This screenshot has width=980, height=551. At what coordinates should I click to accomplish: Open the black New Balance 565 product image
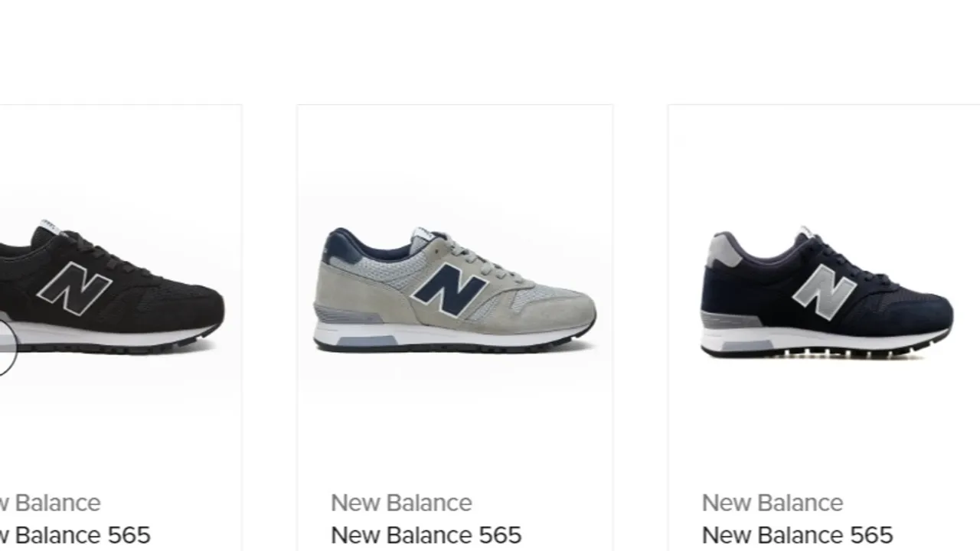[x=112, y=287]
